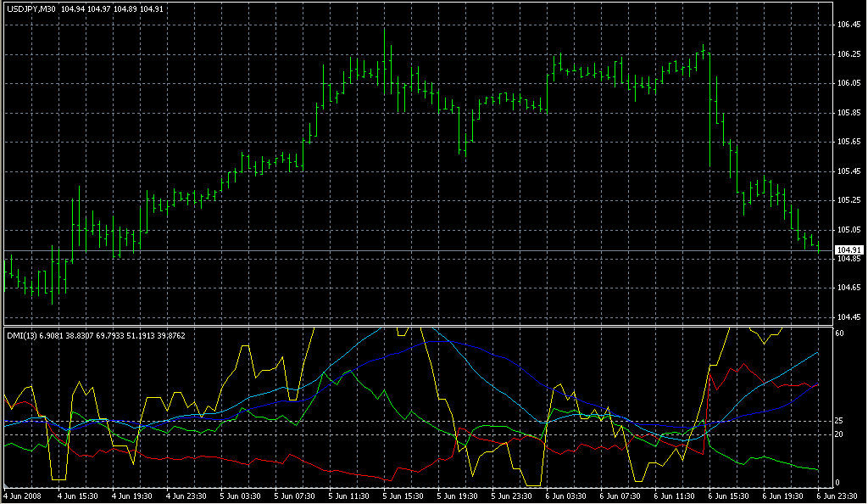Click the 104.45 price axis label
Screen dimensions: 868x504
849,317
